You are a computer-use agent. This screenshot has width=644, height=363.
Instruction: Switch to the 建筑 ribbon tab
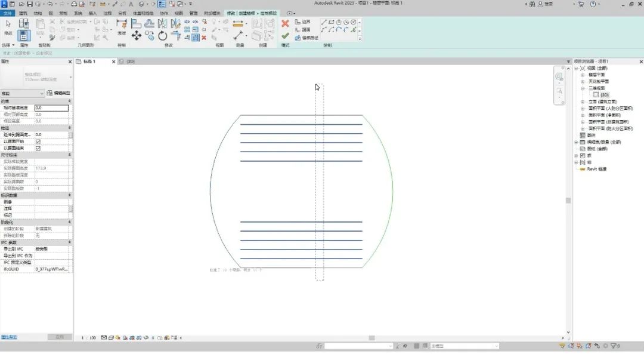tap(23, 13)
